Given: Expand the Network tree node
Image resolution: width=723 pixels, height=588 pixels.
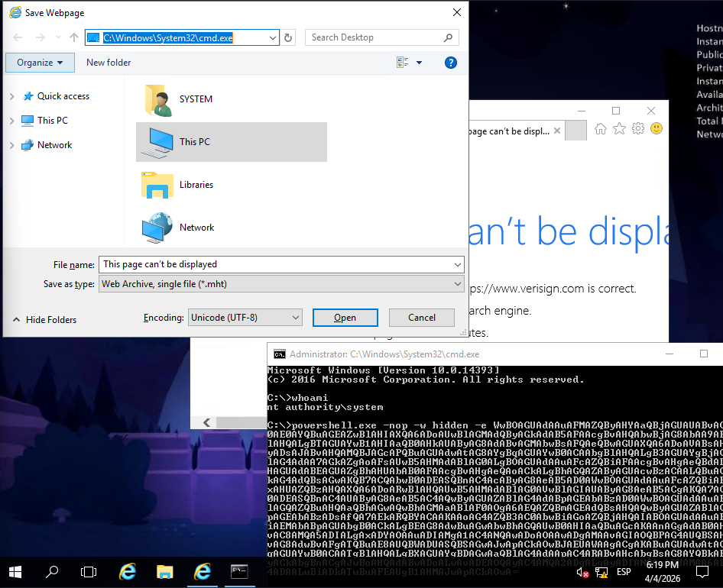Looking at the screenshot, I should (x=11, y=145).
